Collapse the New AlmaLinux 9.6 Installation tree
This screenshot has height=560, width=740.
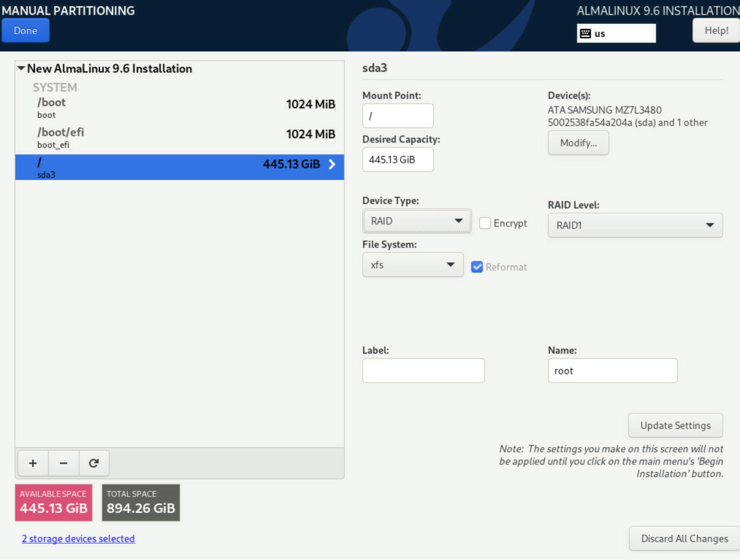[x=21, y=68]
